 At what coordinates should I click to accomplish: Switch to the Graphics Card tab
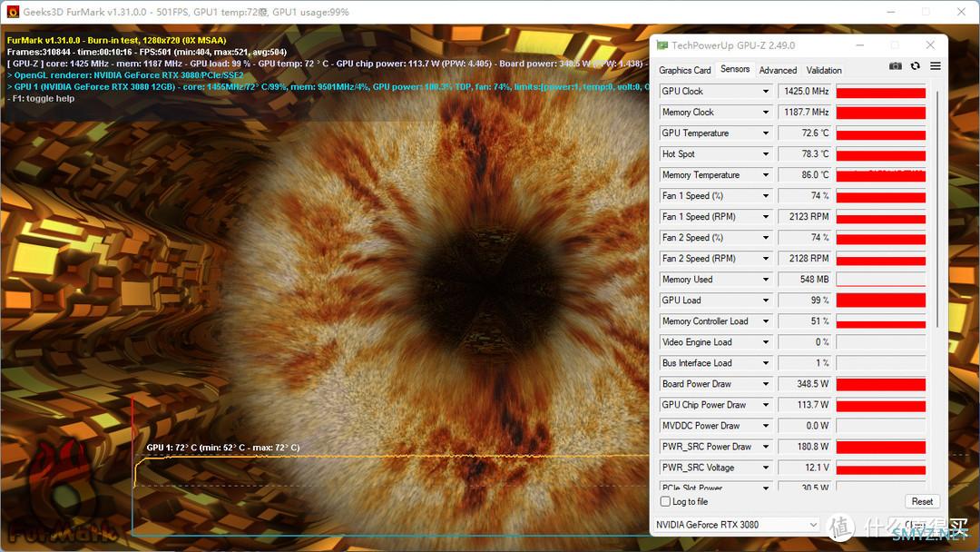(x=684, y=70)
